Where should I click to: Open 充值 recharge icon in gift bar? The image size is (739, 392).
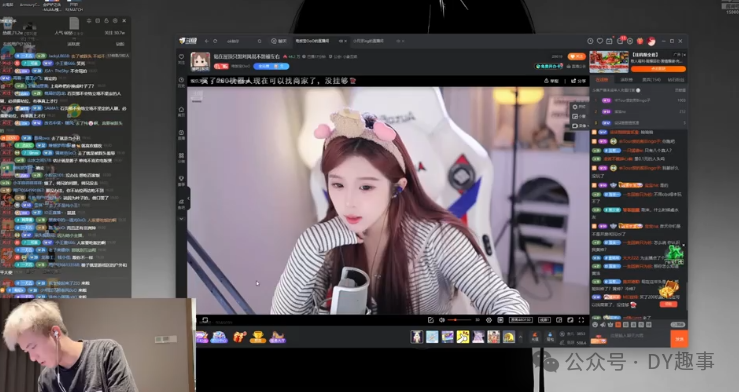coord(535,336)
